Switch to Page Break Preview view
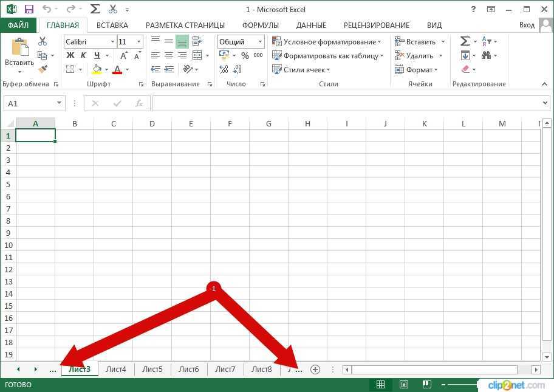 click(427, 384)
